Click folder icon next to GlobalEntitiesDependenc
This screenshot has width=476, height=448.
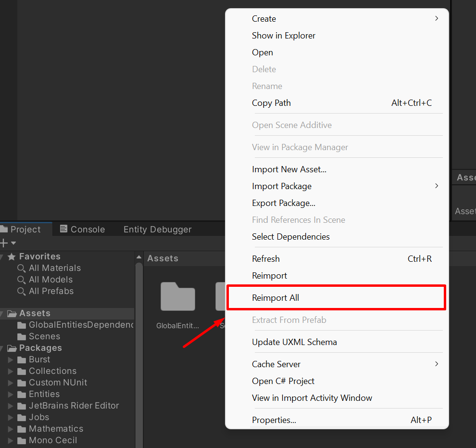click(22, 325)
